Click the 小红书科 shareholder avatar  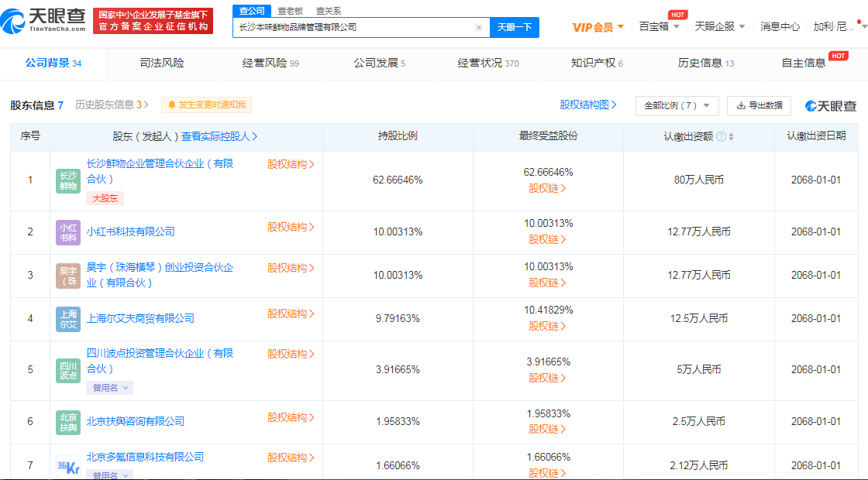(67, 232)
